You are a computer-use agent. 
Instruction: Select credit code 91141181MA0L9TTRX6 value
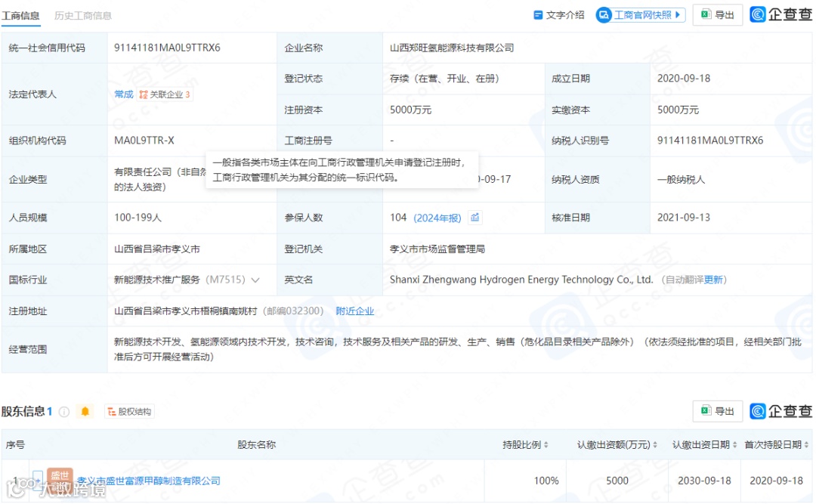tap(167, 48)
